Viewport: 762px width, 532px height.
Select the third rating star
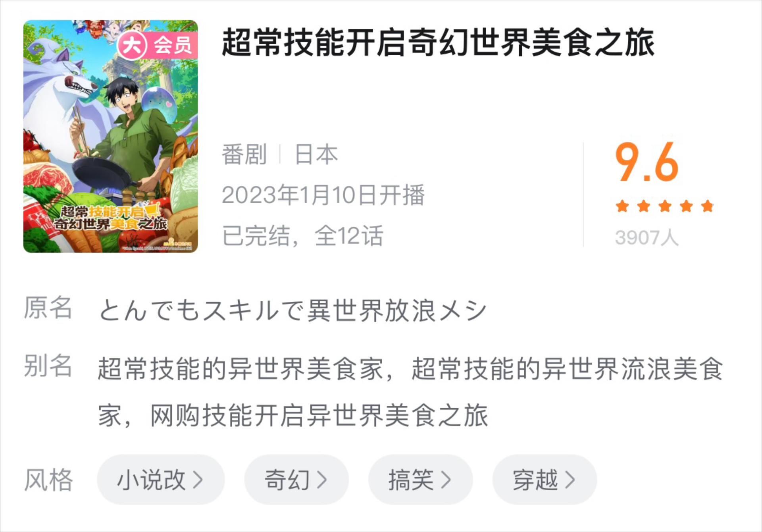(x=665, y=206)
